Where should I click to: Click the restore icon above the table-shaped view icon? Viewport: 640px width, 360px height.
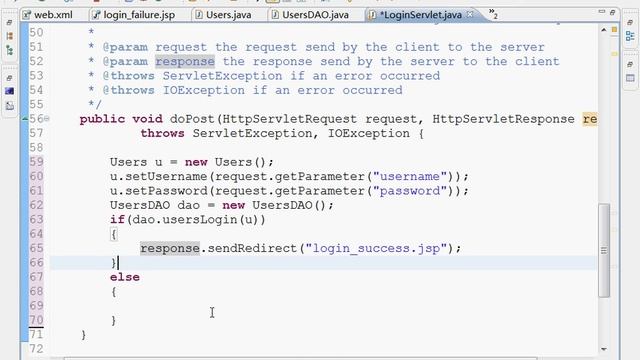[630, 64]
